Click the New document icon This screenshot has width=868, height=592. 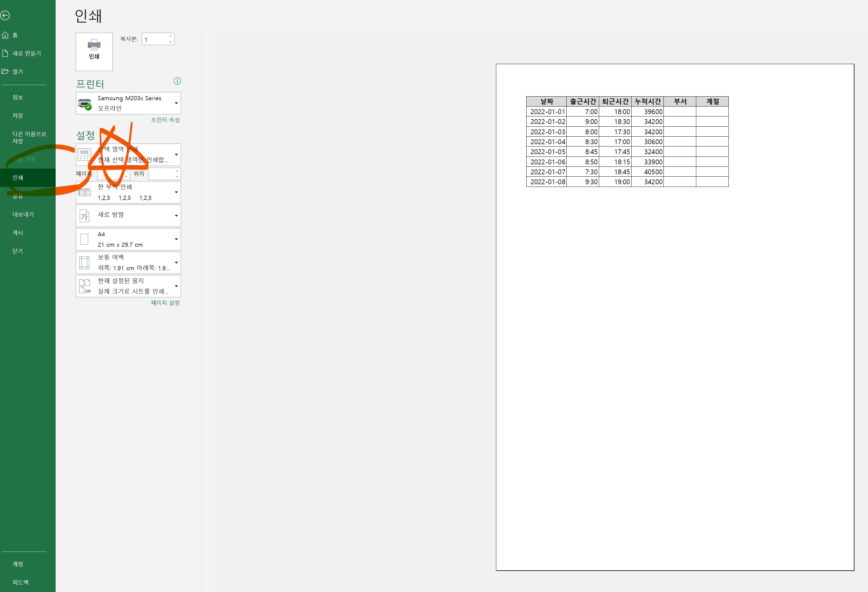click(x=5, y=54)
